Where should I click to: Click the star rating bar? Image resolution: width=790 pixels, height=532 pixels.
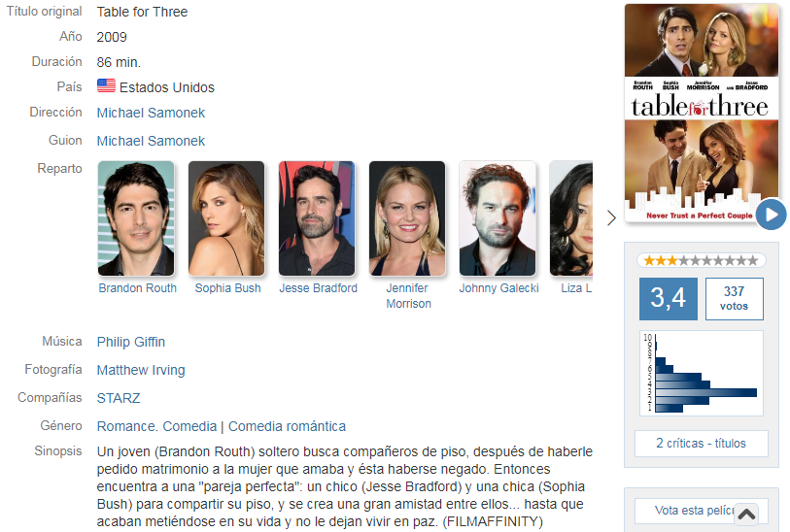(x=701, y=260)
